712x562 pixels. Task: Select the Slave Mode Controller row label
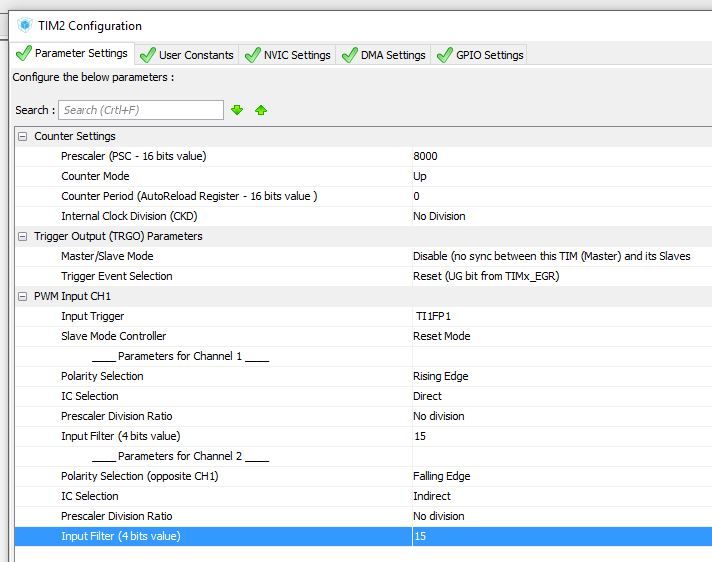(114, 336)
